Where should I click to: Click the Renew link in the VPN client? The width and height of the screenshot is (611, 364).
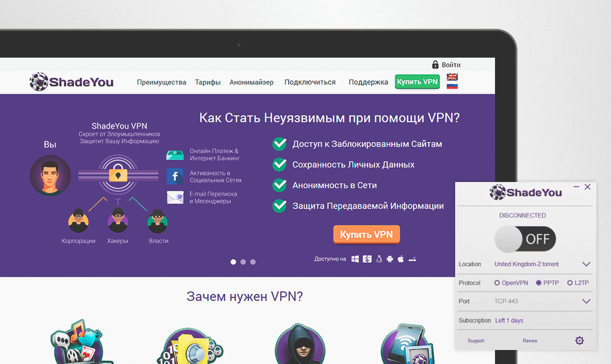(530, 340)
